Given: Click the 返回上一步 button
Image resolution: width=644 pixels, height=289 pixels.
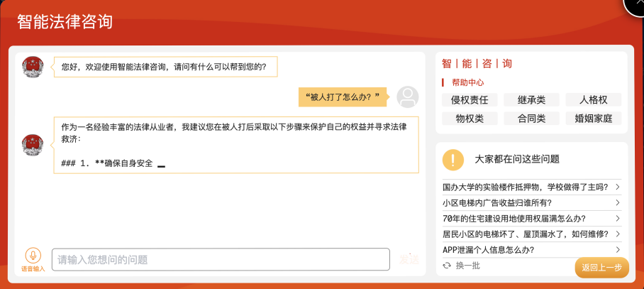Looking at the screenshot, I should (601, 268).
